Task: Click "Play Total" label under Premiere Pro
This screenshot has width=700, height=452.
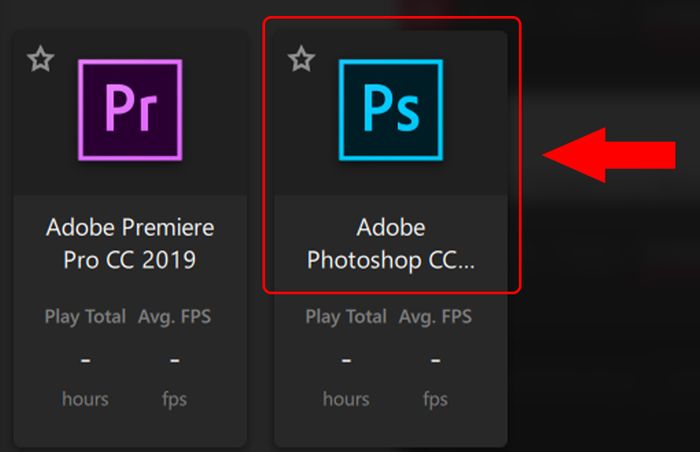Action: coord(85,317)
